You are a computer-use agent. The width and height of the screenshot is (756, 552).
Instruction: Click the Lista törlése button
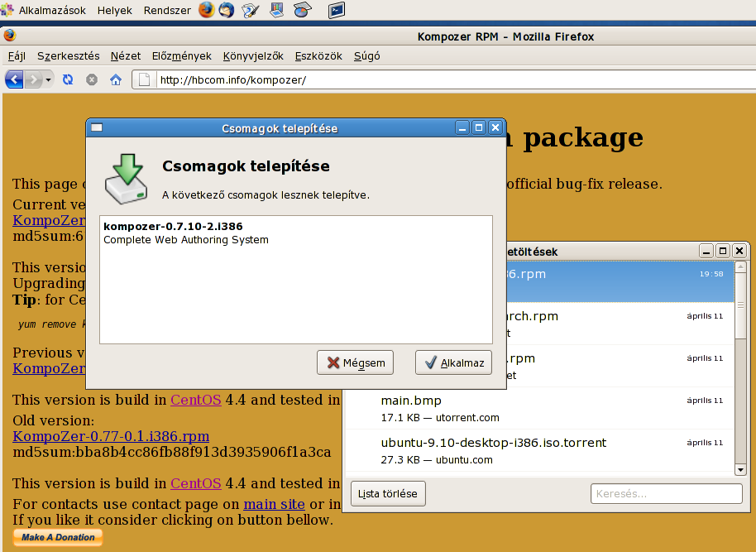(388, 494)
